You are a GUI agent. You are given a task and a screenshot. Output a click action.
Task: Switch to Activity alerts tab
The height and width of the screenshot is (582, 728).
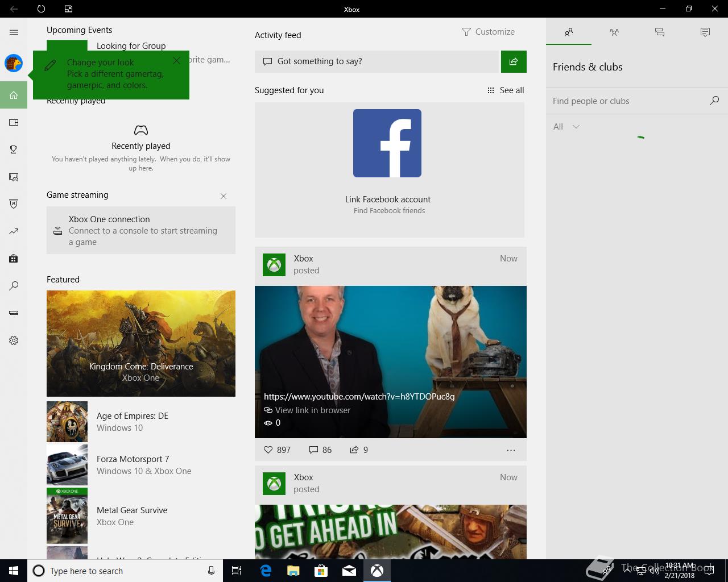705,32
